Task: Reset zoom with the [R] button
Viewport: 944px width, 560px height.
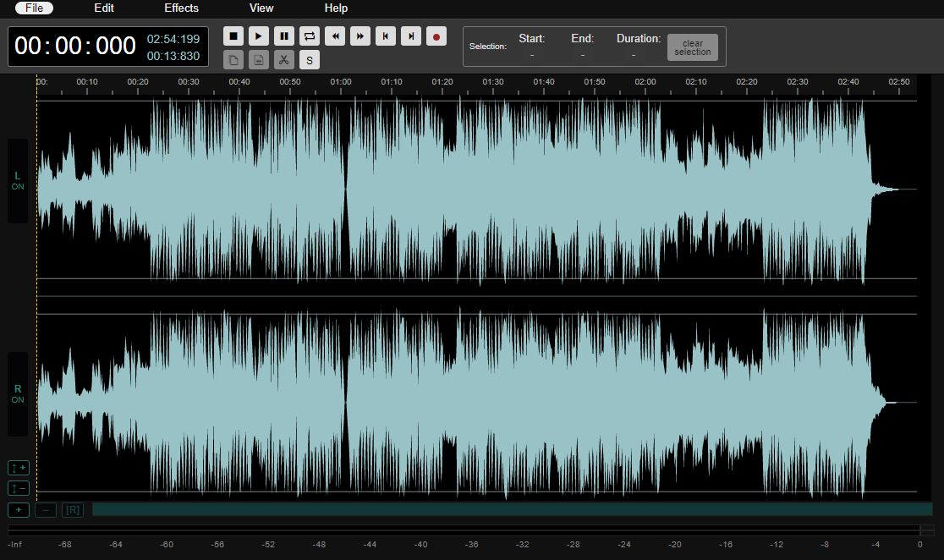Action: coord(72,509)
